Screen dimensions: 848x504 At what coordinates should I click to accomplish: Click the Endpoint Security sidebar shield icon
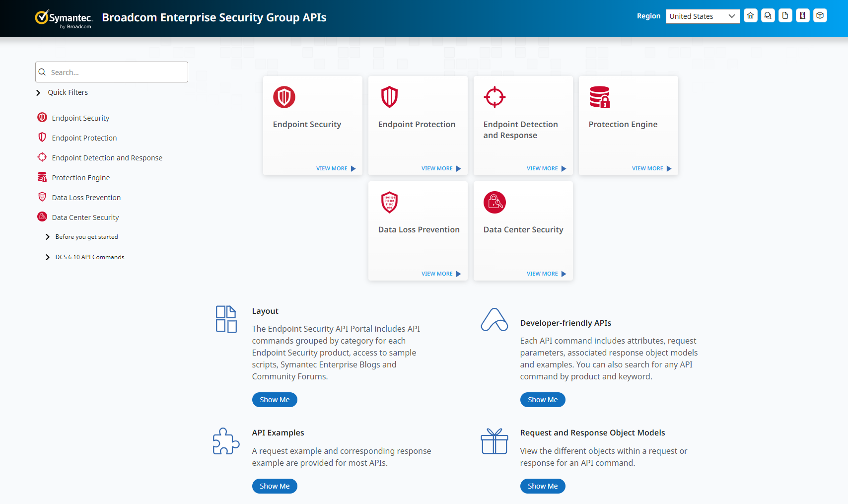tap(42, 118)
